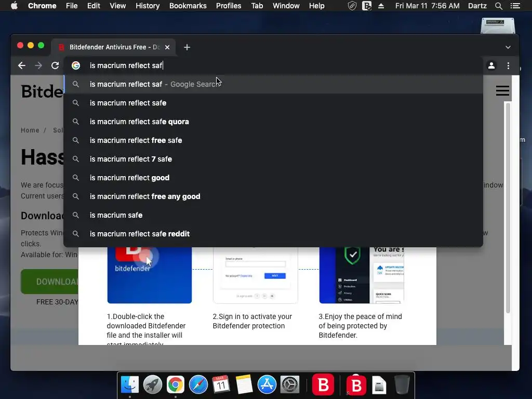Click the shield icon in the menu bar

(x=352, y=6)
